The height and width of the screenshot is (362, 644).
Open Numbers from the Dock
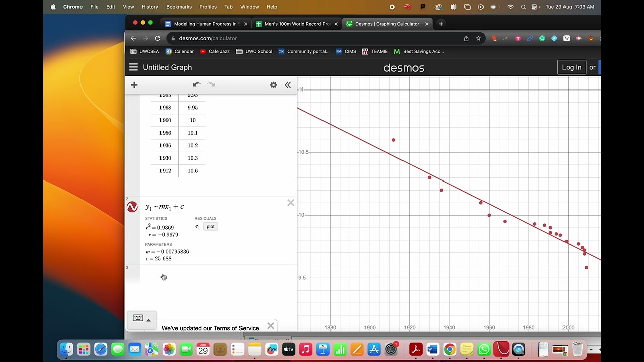[x=340, y=349]
